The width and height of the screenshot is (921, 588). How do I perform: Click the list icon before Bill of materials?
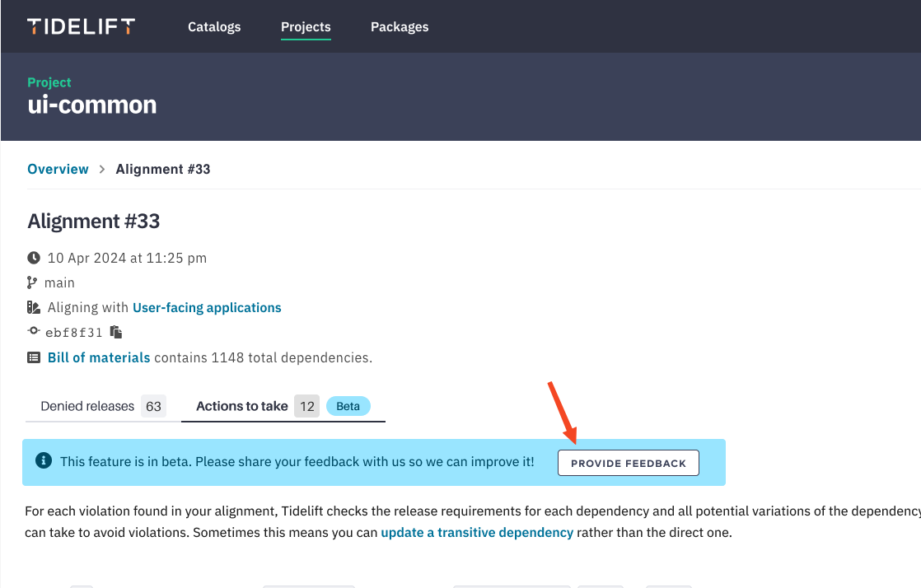pyautogui.click(x=34, y=357)
